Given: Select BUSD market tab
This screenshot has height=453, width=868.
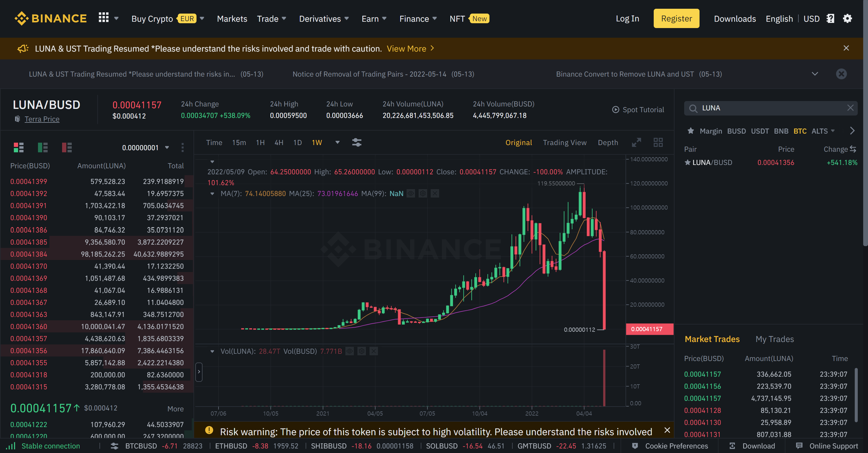Looking at the screenshot, I should [x=737, y=131].
